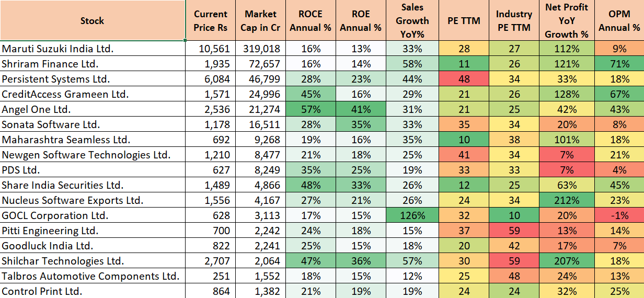Select Sonata Software ROE 35%
The height and width of the screenshot is (298, 644).
tap(361, 125)
